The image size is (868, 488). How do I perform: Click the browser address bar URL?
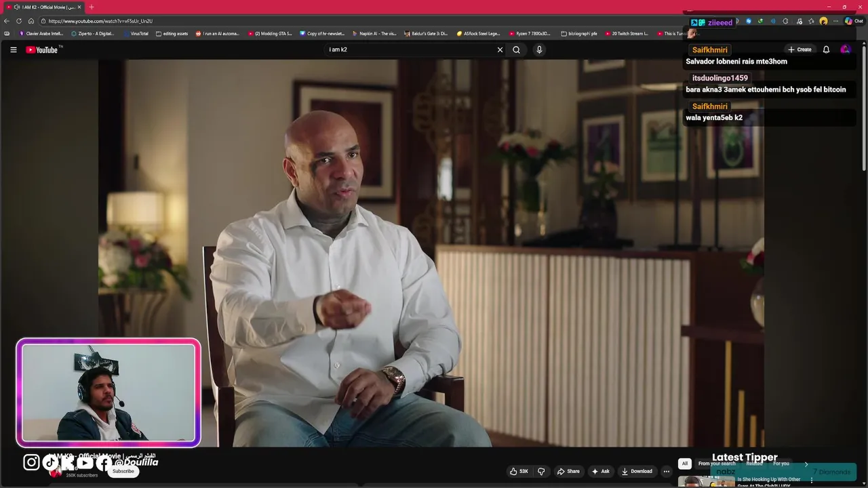pos(100,21)
